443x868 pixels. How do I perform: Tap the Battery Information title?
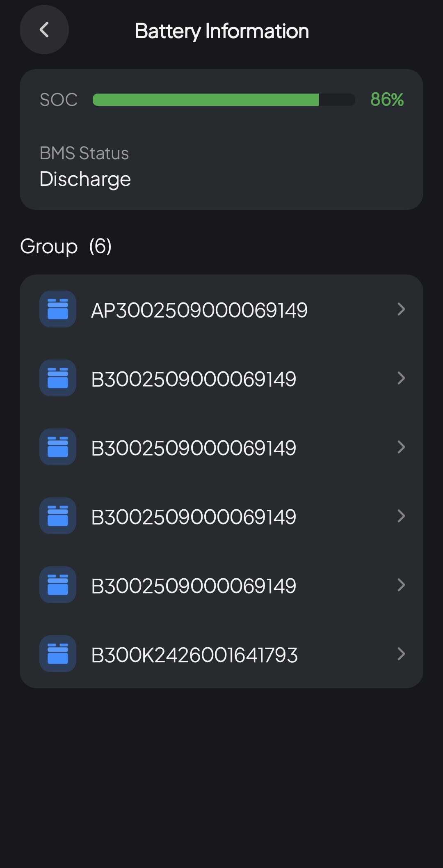tap(222, 31)
